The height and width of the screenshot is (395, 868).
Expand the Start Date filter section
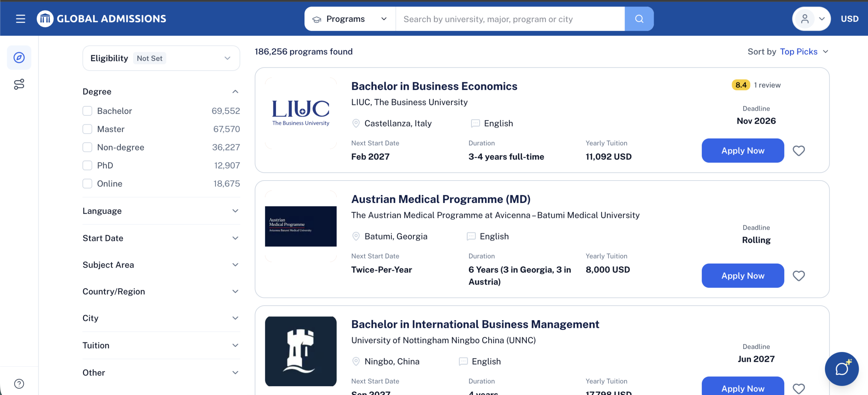(161, 238)
